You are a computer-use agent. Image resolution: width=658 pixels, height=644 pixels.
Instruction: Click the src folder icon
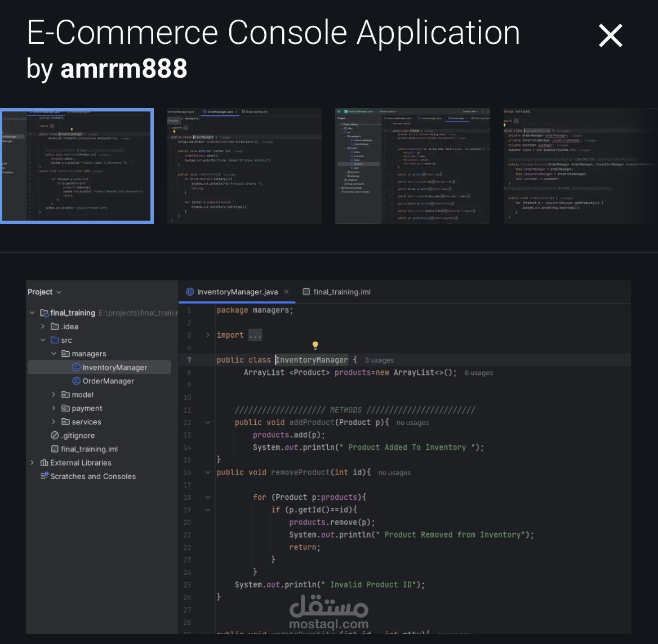click(55, 340)
